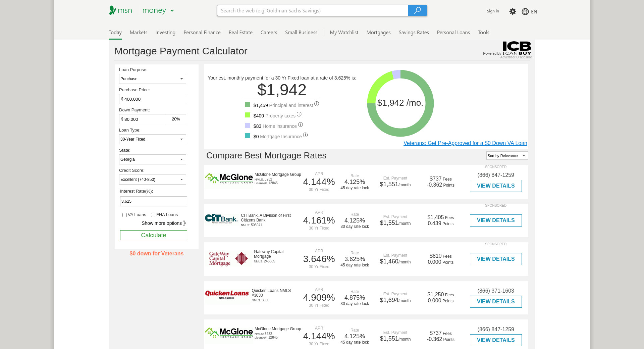Click the blue search magnifier button
Screen dimensions: 644x349
pos(417,10)
